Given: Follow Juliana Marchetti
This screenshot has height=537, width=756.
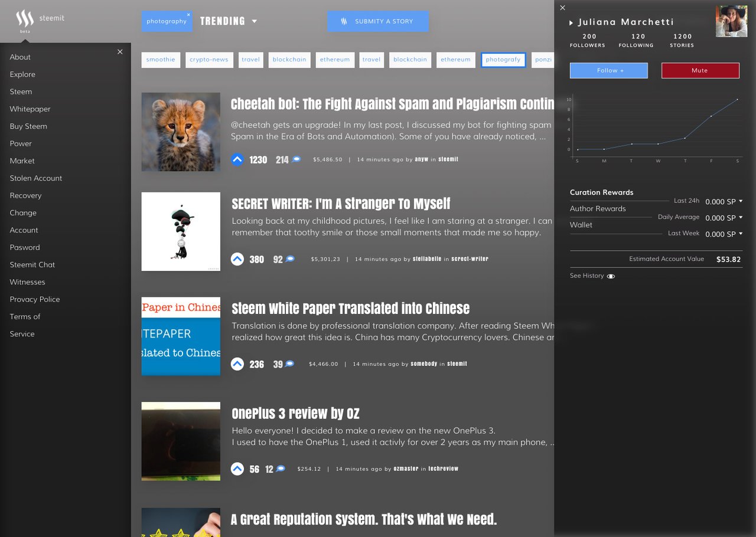Looking at the screenshot, I should (609, 70).
